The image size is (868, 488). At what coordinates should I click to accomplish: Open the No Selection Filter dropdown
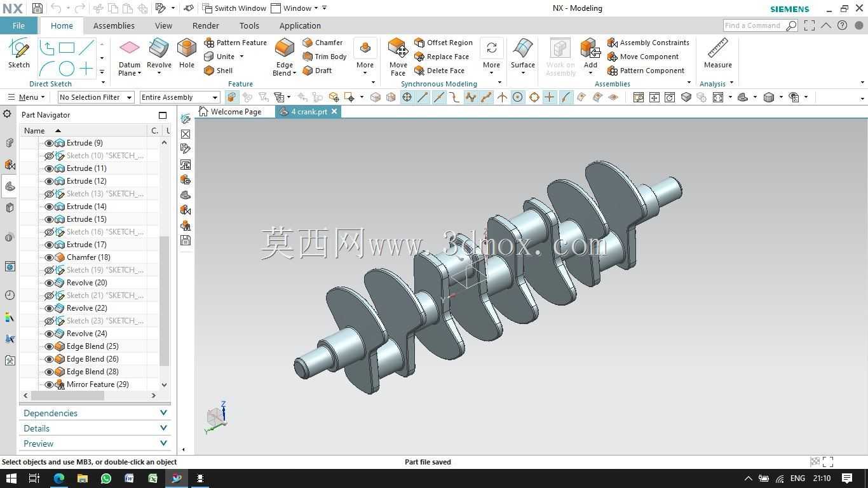(x=95, y=97)
